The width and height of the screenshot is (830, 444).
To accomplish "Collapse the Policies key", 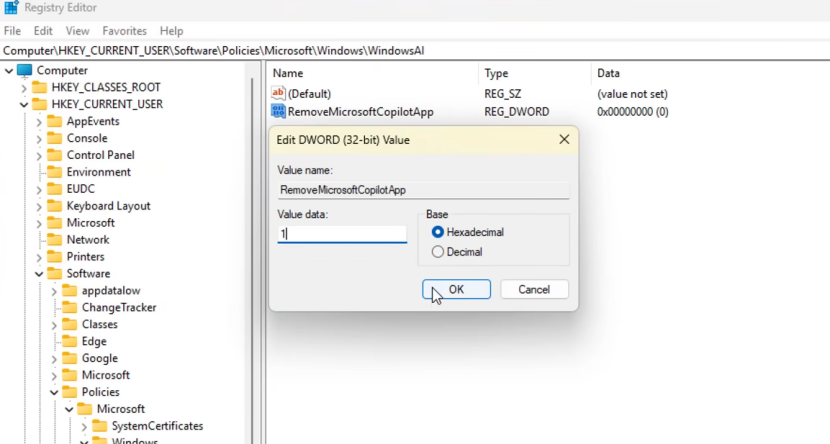I will point(54,393).
